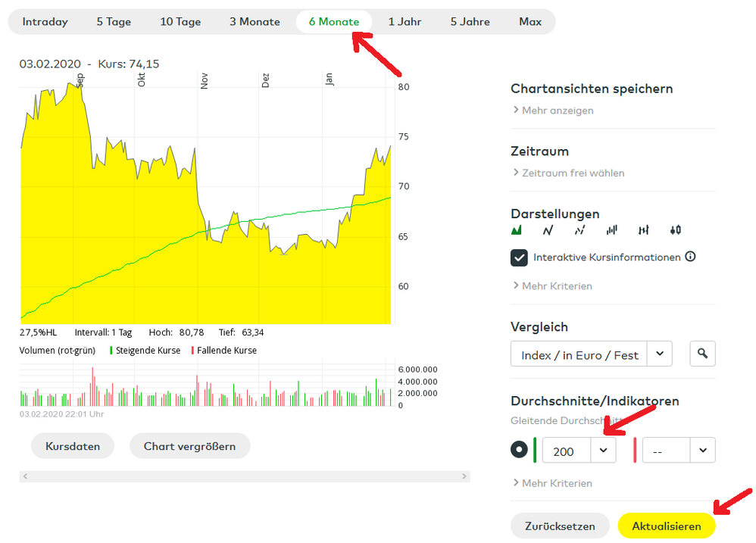The image size is (756, 543).
Task: Toggle the radio button beside the 200 average
Action: 519,450
